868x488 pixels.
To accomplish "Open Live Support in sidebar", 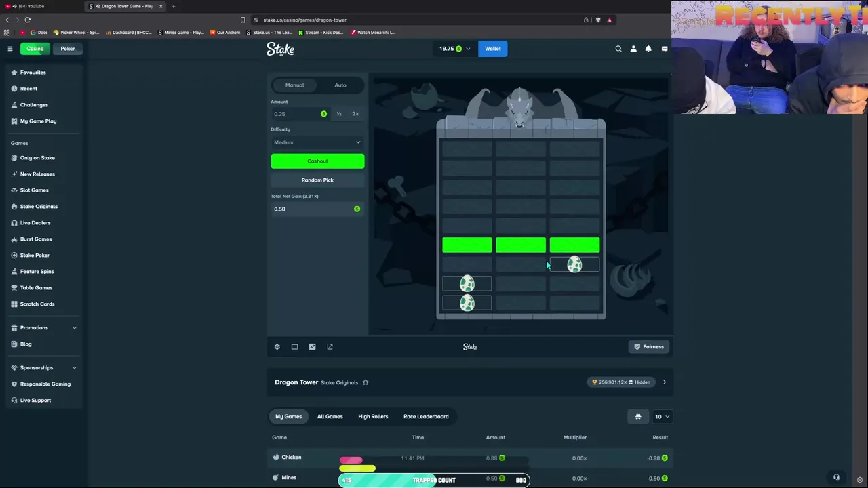I will (x=35, y=401).
